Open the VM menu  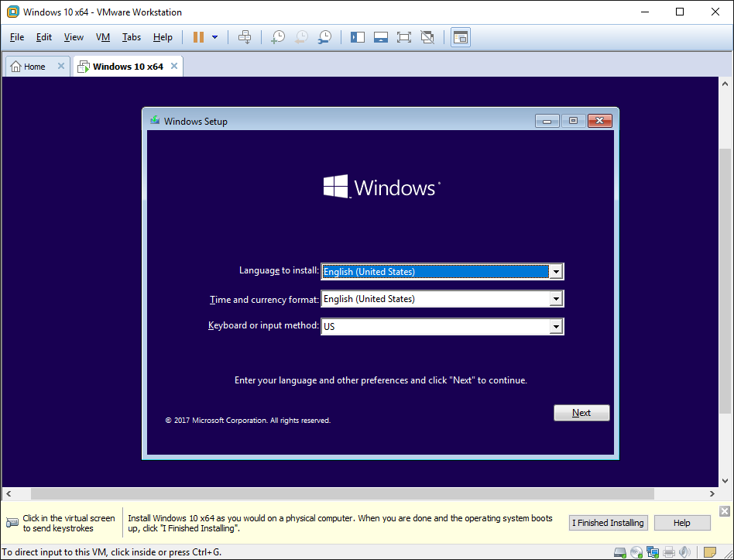tap(103, 37)
